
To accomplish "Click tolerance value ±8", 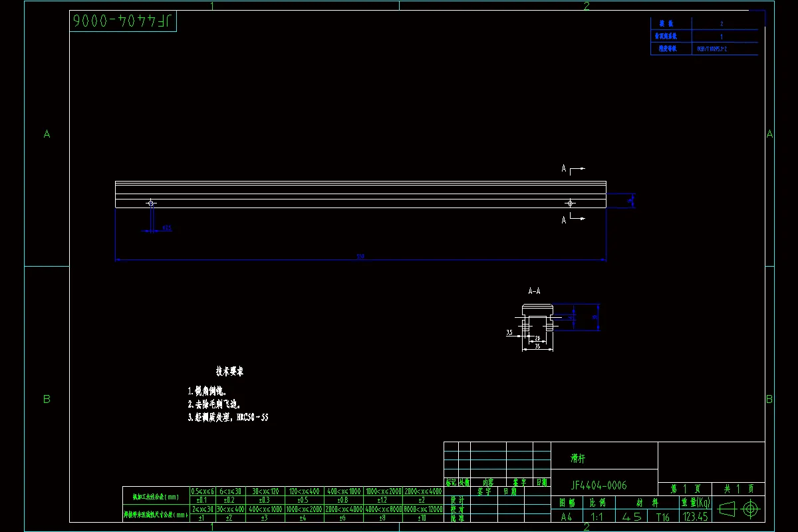I will pyautogui.click(x=382, y=517).
